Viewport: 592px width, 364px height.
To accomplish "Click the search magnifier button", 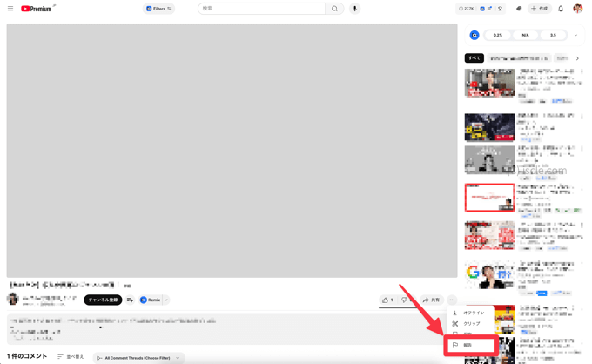I will click(334, 9).
